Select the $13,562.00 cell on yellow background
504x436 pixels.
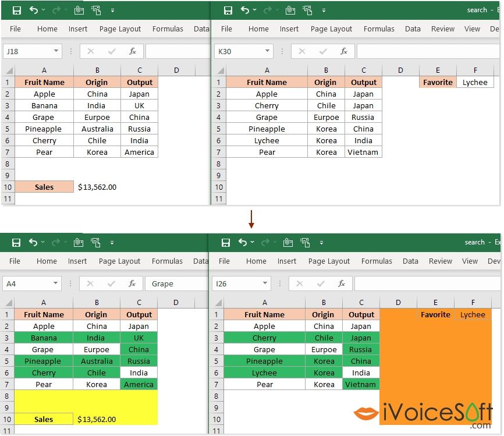[x=97, y=419]
